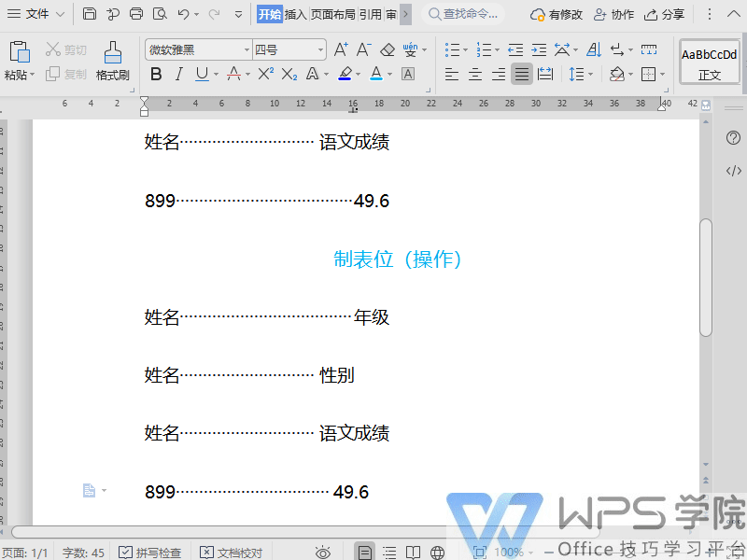Viewport: 747px width, 560px height.
Task: Click increase indent icon
Action: (539, 49)
